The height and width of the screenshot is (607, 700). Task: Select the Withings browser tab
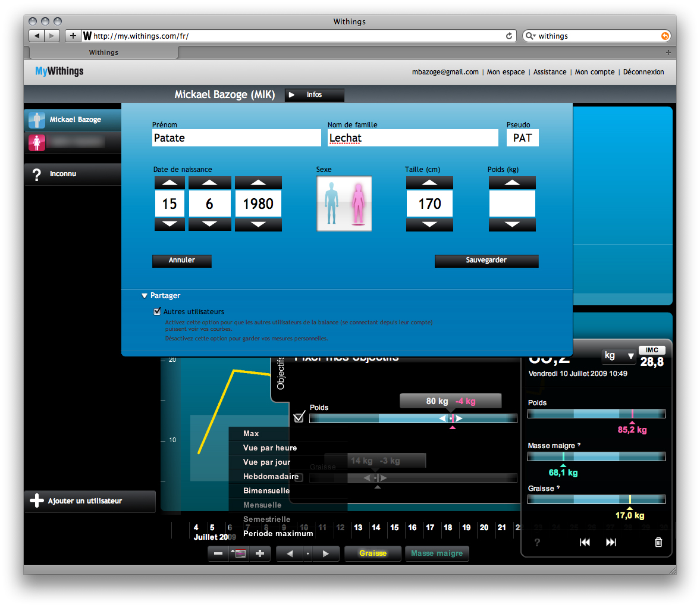point(103,52)
